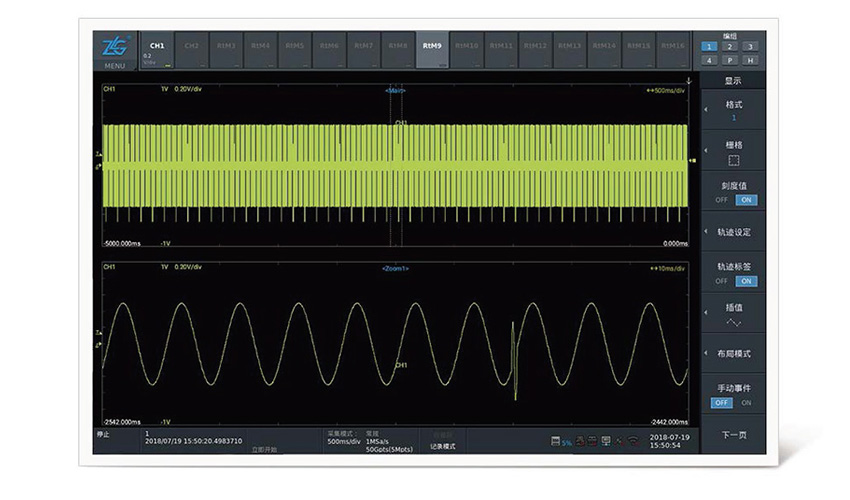Turn 轨迹标签 trace labels OFF
Image resolution: width=850 pixels, height=500 pixels.
(x=722, y=281)
